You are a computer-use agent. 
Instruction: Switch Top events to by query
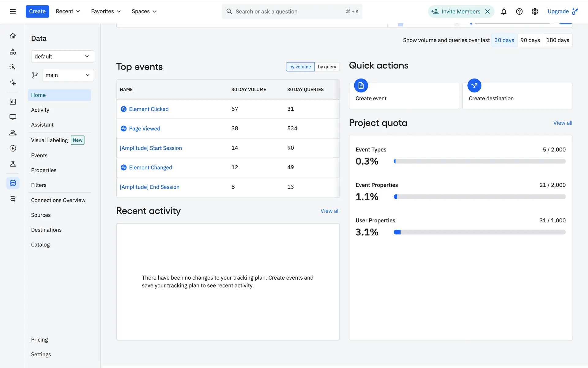click(x=327, y=67)
